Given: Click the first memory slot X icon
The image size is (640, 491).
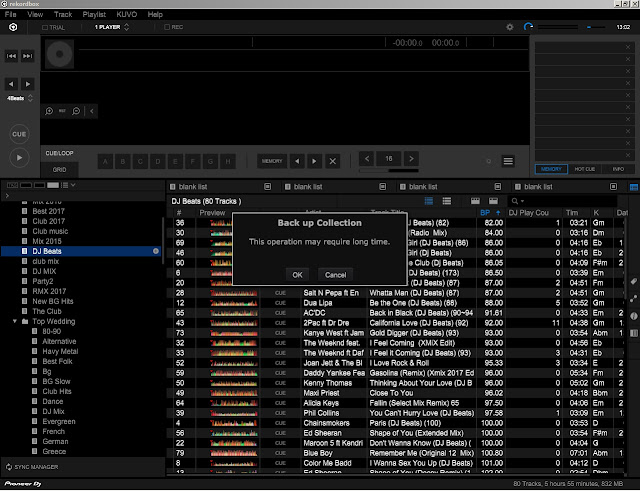Looking at the screenshot, I should [x=628, y=47].
